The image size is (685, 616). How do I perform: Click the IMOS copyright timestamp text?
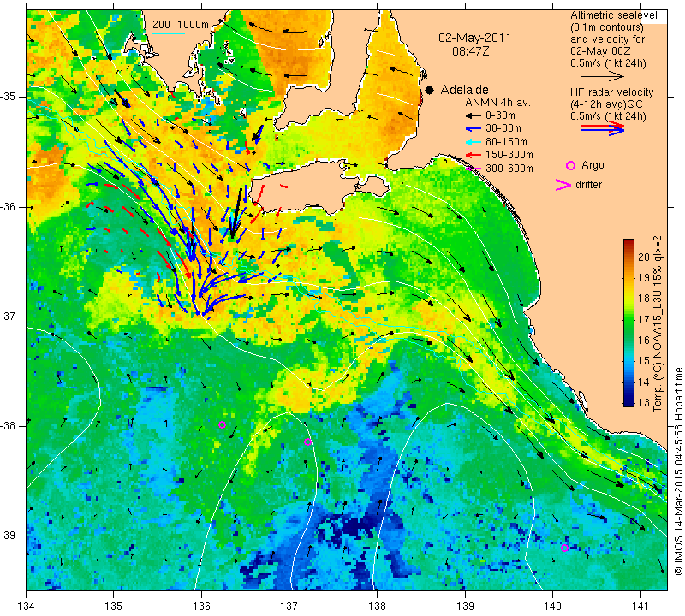(678, 471)
